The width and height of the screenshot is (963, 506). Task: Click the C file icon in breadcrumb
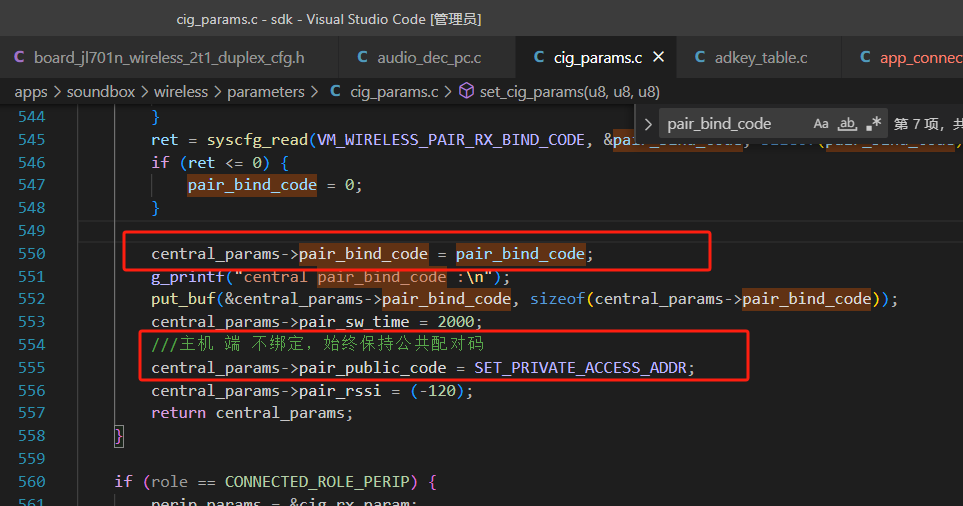(335, 91)
